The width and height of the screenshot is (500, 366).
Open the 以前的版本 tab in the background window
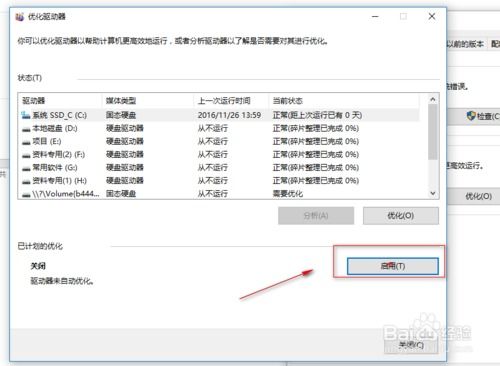(466, 44)
